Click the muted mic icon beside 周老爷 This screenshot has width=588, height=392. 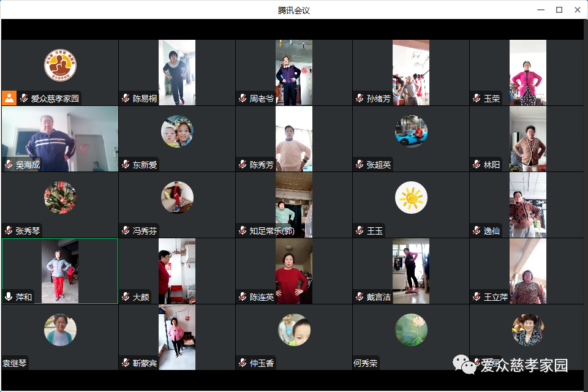click(x=243, y=99)
